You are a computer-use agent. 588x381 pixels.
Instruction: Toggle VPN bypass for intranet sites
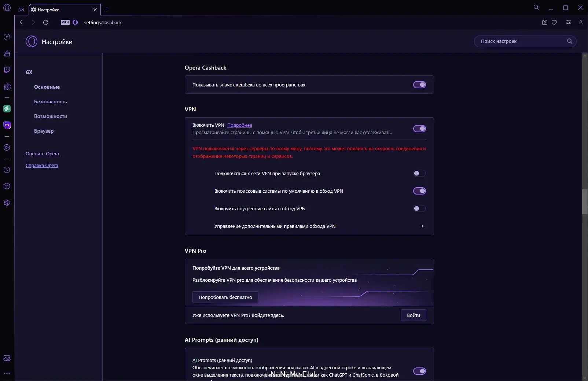point(419,208)
